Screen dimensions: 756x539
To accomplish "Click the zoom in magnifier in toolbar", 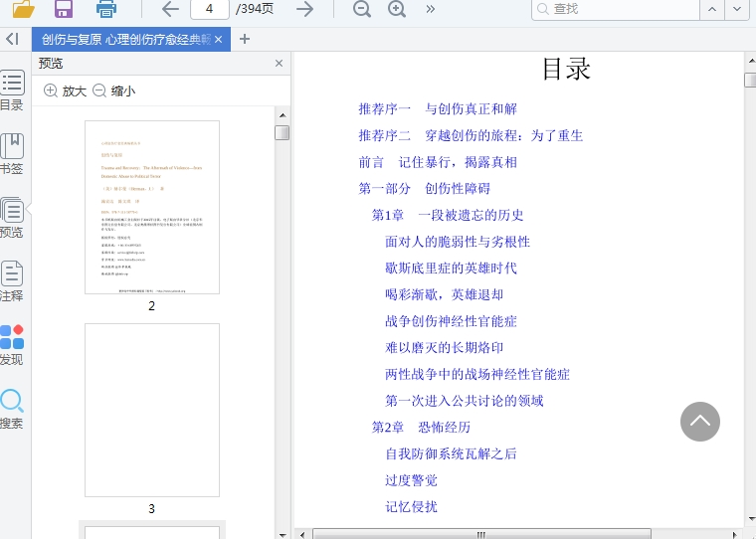I will pyautogui.click(x=397, y=9).
